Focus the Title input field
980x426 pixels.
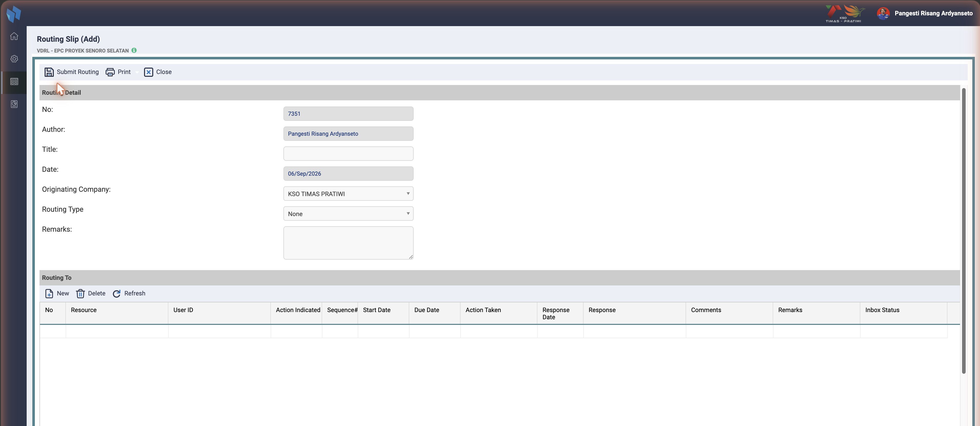[x=348, y=154]
